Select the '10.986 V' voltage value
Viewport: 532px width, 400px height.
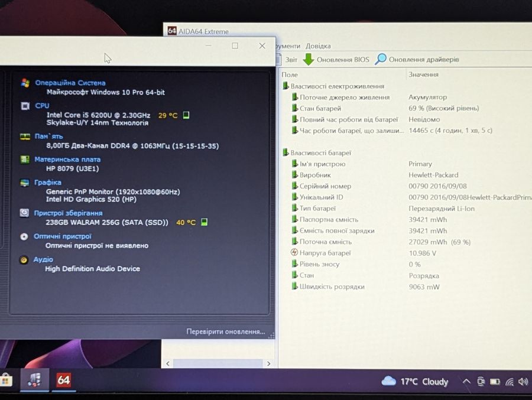[x=423, y=253]
